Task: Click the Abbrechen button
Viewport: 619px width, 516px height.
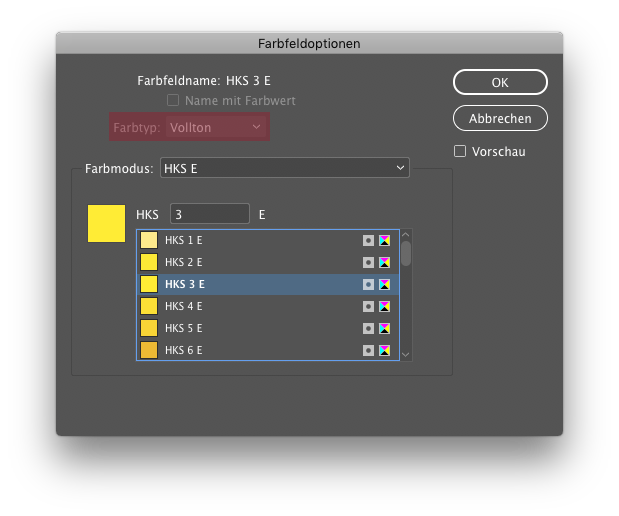Action: click(500, 118)
